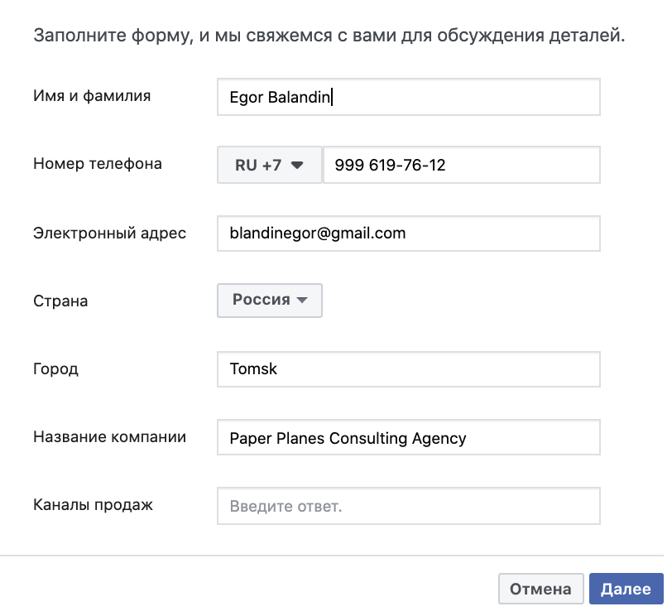Screen dimensions: 672x616
Task: Click the Название компании label
Action: [x=110, y=437]
